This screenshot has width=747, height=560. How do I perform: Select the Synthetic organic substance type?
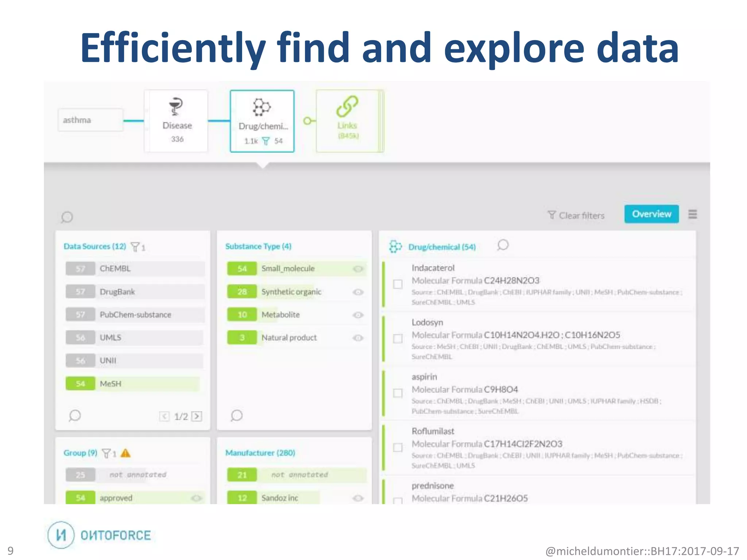(297, 292)
